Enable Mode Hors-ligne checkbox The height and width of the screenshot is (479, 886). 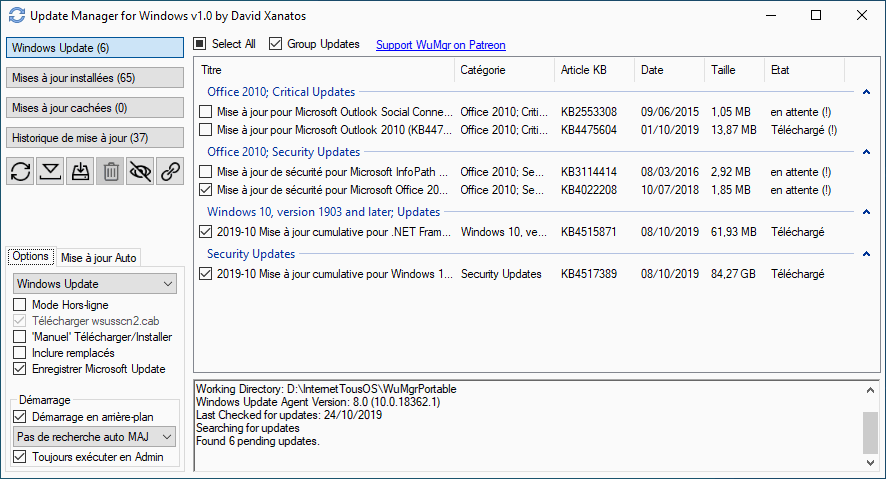(x=20, y=304)
